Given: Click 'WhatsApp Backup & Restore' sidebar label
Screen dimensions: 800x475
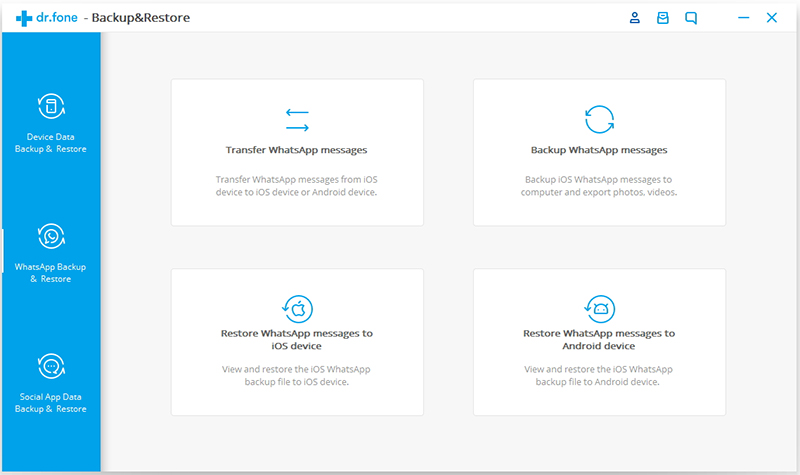Looking at the screenshot, I should click(x=51, y=273).
